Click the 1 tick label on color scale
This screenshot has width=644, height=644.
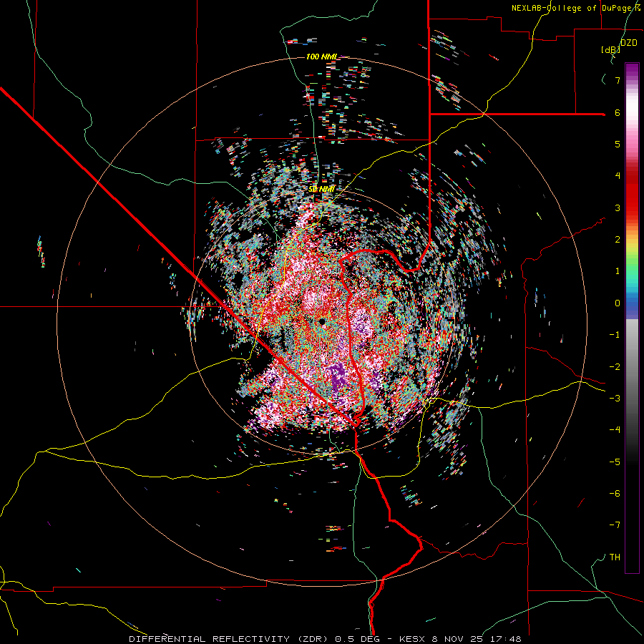point(618,271)
